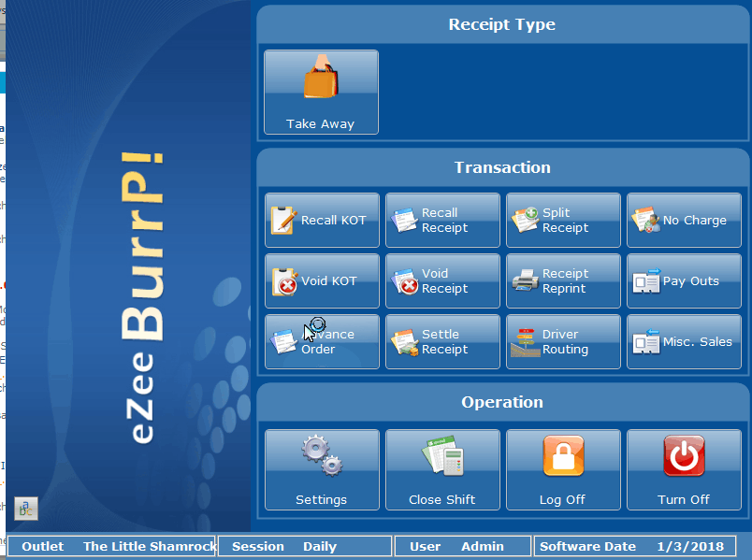Click the Outlet field in status bar
Screen dimensions: 752x560
(112, 546)
